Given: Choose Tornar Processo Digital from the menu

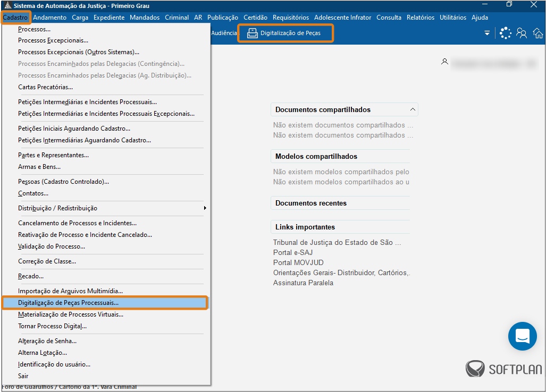Looking at the screenshot, I should click(x=52, y=326).
